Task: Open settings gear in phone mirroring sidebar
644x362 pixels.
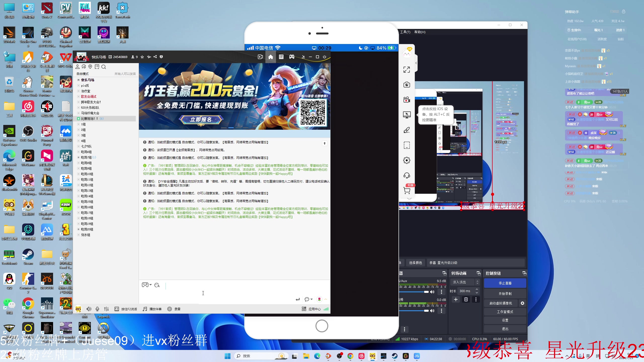Action: (x=407, y=160)
